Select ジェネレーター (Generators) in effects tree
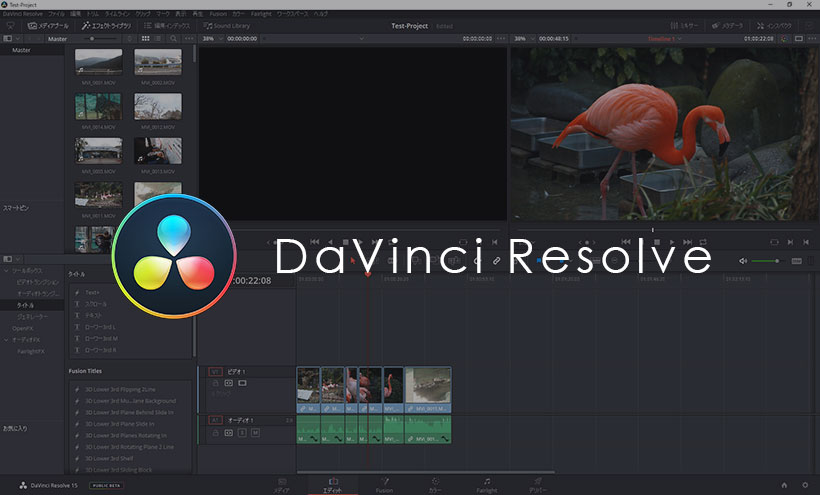The width and height of the screenshot is (820, 495). [x=32, y=317]
